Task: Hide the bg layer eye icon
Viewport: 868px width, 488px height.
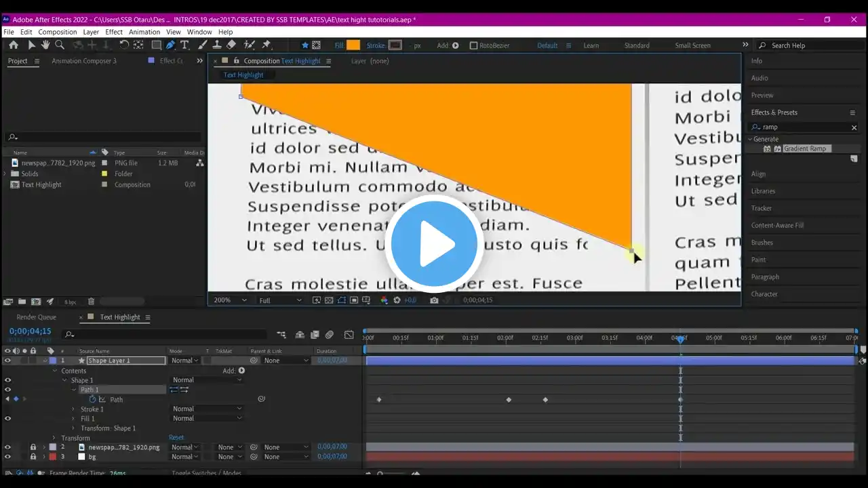Action: tap(7, 457)
